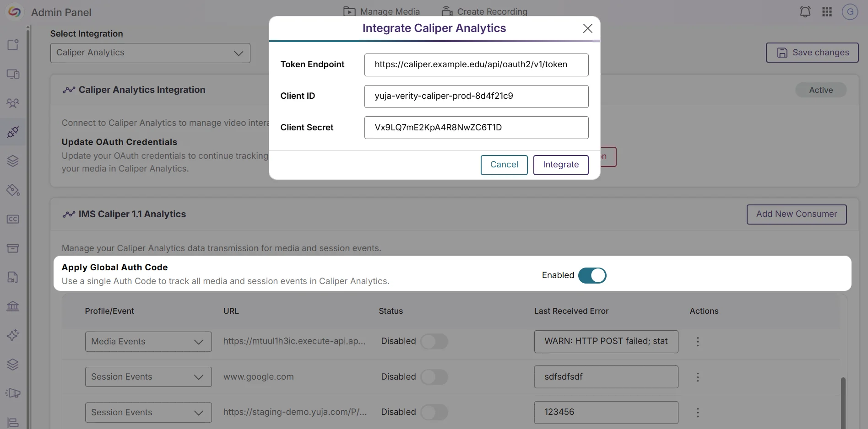Click into the Client Secret field
Screen dimensions: 868x429
tap(476, 128)
